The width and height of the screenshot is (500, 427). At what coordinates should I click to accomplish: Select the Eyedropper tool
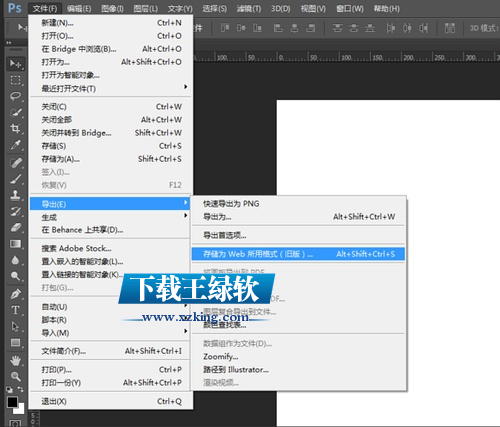15,145
